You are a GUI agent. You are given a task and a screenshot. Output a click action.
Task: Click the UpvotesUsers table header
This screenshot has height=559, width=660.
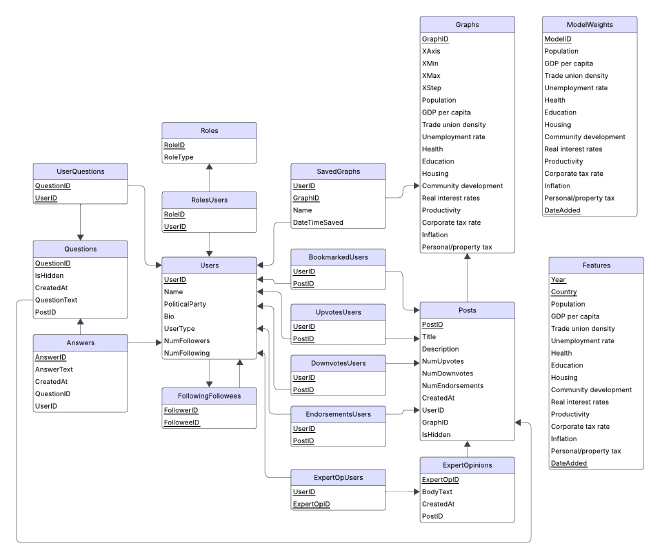[x=337, y=311]
